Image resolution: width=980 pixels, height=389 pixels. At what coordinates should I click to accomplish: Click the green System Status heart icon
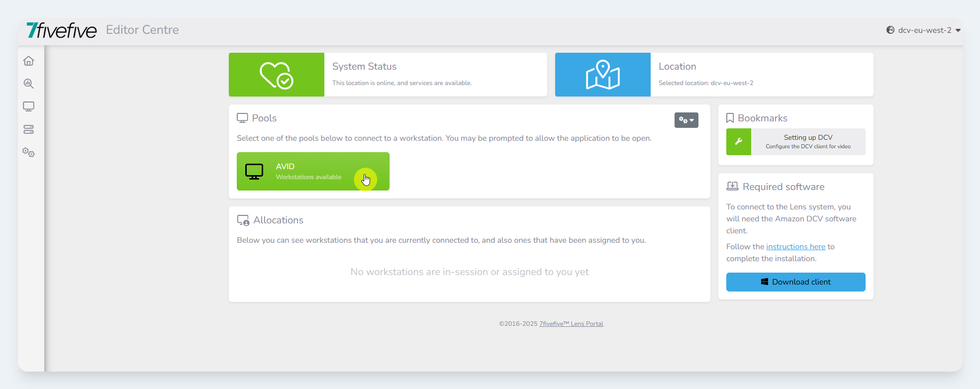tap(276, 75)
